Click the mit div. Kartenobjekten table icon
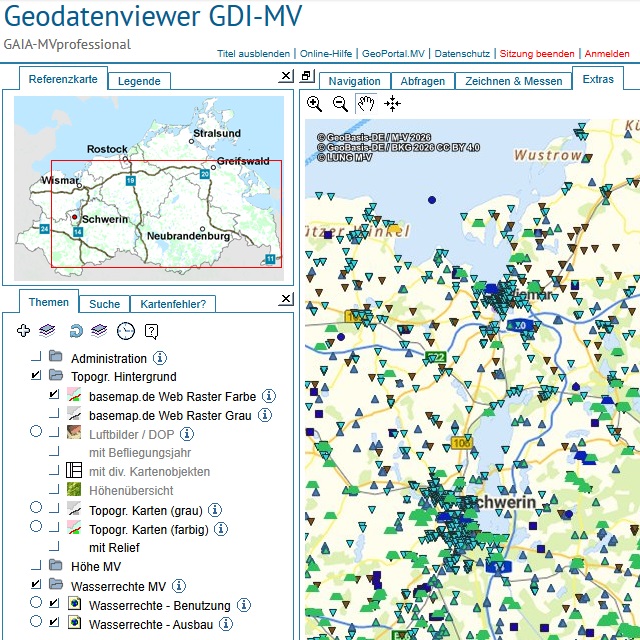Screen dimensions: 640x640 [x=74, y=470]
